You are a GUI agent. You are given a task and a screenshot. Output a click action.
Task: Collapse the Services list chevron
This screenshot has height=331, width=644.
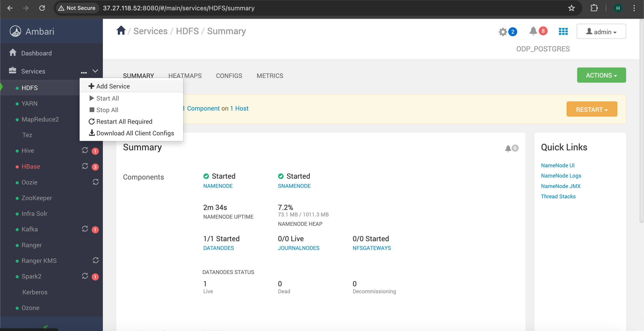[95, 71]
